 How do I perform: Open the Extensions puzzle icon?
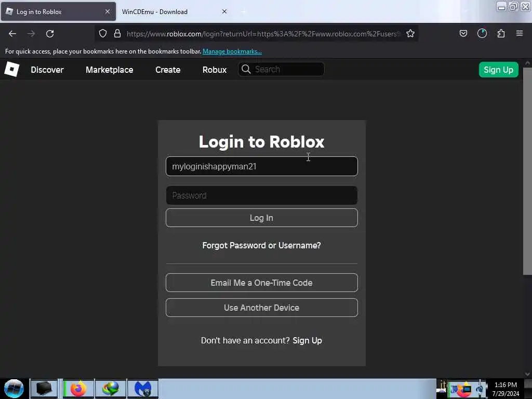[501, 34]
